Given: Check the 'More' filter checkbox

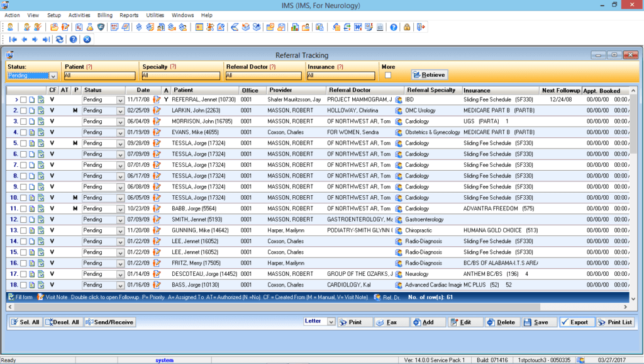Looking at the screenshot, I should (x=388, y=76).
